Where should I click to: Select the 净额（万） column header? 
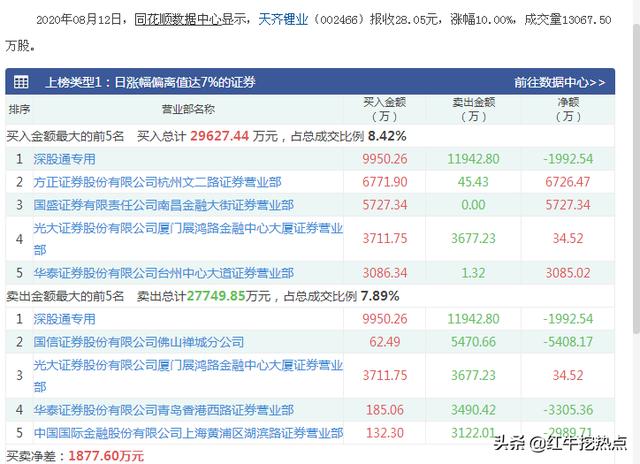click(x=568, y=109)
